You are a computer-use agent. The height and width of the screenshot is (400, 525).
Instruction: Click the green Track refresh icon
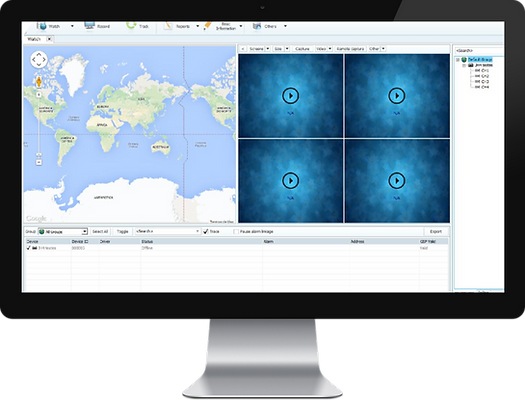point(131,25)
